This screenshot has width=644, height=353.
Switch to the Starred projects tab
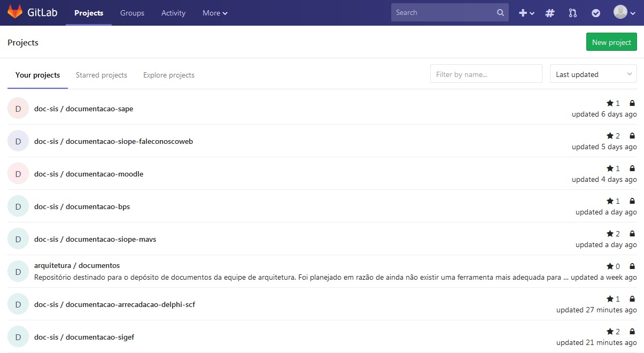102,75
